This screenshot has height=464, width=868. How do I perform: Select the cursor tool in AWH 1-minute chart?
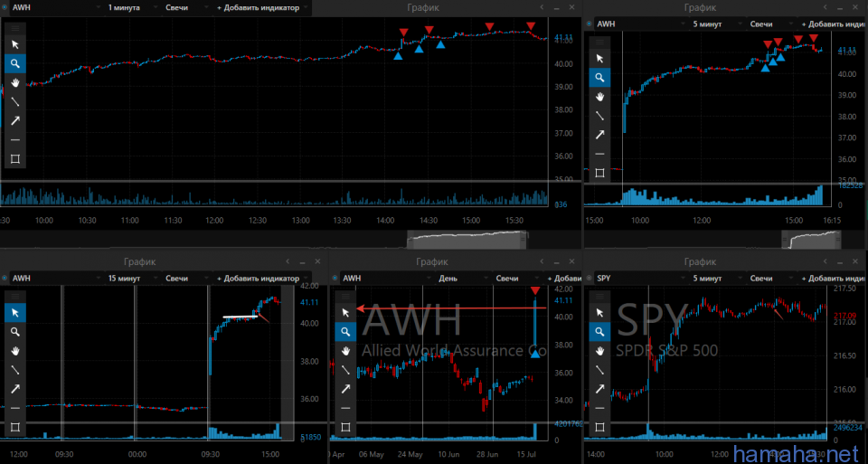(15, 45)
